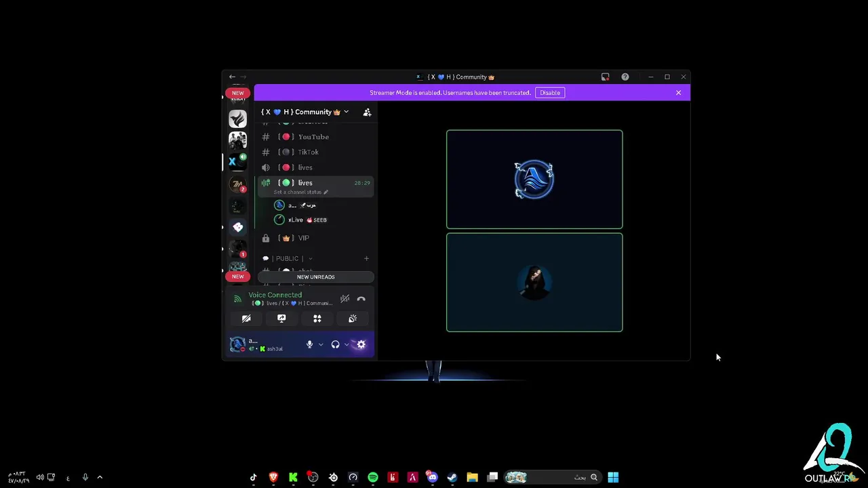Open the X server with speaker badge
The image size is (868, 488).
pos(237,162)
